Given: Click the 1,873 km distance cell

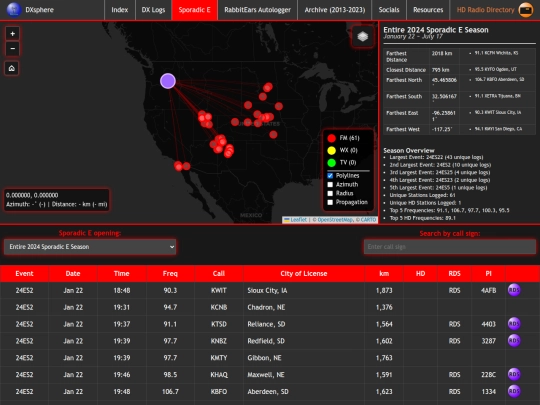Looking at the screenshot, I should (384, 290).
